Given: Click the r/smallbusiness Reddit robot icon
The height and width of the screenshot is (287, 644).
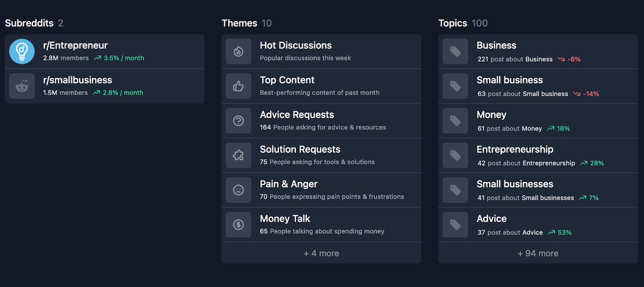Looking at the screenshot, I should point(22,86).
